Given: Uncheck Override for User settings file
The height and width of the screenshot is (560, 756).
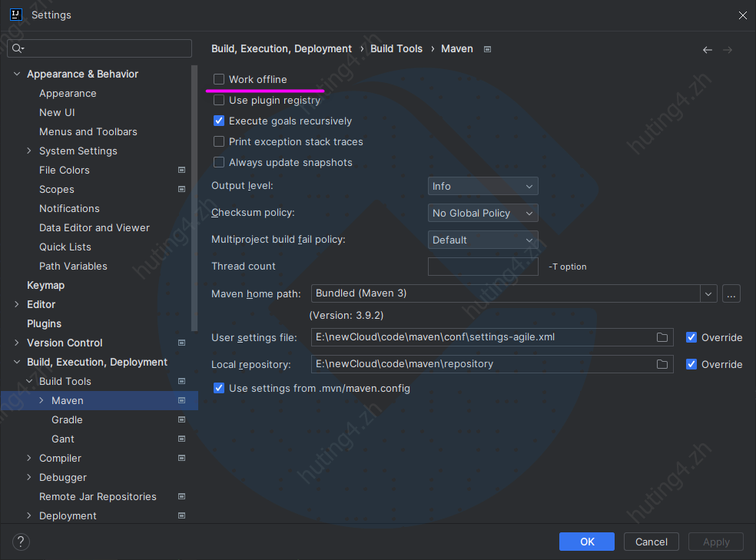Looking at the screenshot, I should (691, 337).
